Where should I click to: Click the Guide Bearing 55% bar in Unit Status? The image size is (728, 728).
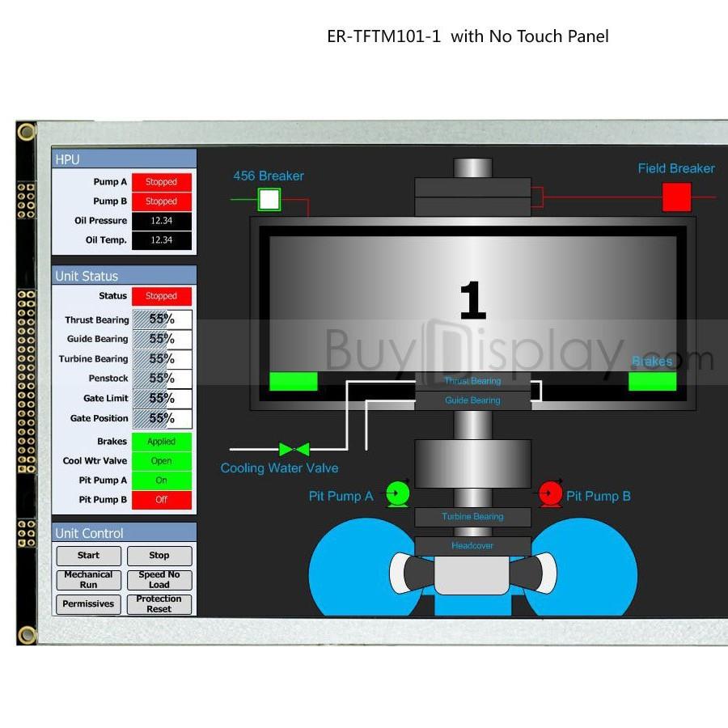(162, 340)
